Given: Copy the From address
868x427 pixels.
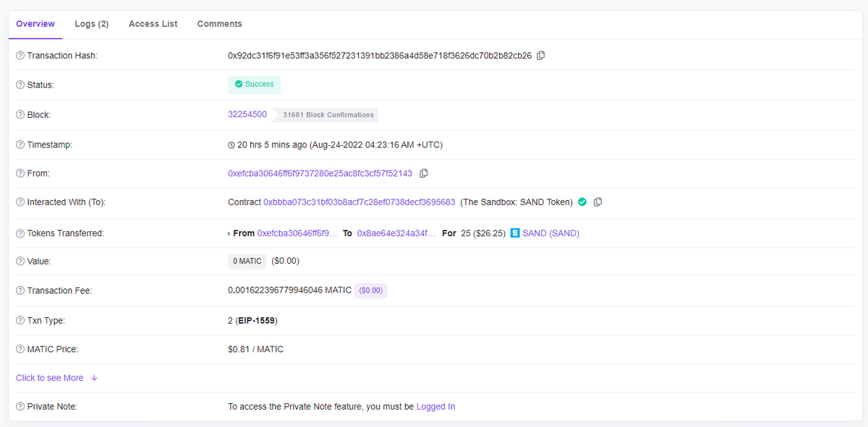Looking at the screenshot, I should (x=424, y=173).
